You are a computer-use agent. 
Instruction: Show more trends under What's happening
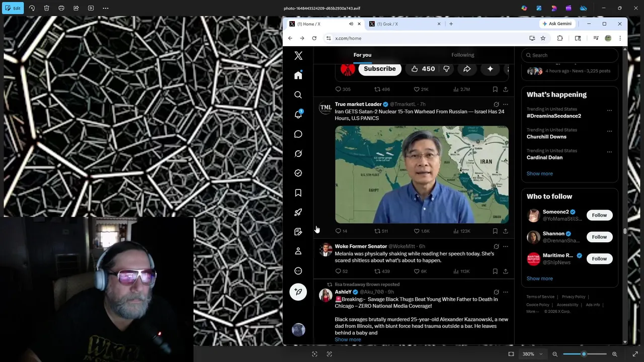[x=539, y=173]
